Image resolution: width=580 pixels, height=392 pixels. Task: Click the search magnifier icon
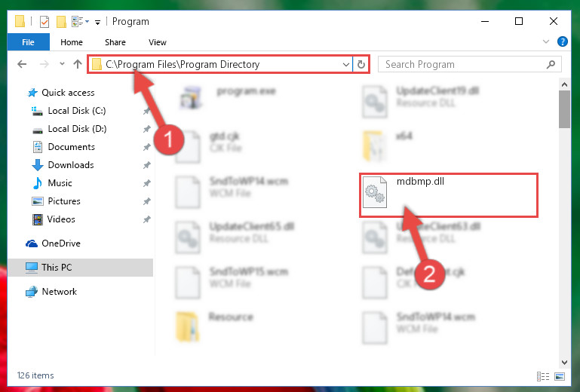pyautogui.click(x=551, y=65)
